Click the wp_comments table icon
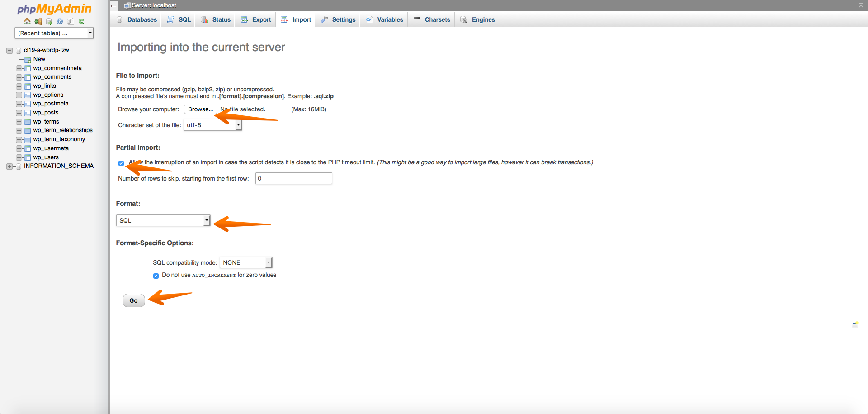The width and height of the screenshot is (868, 414). [28, 77]
